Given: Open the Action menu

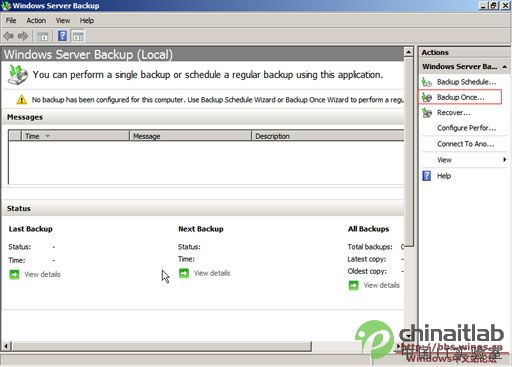Looking at the screenshot, I should tap(36, 21).
